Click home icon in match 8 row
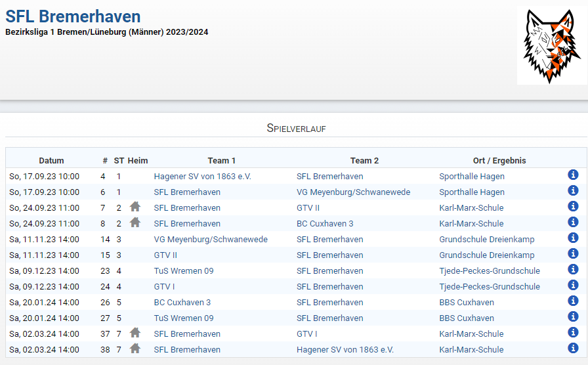 (x=135, y=222)
